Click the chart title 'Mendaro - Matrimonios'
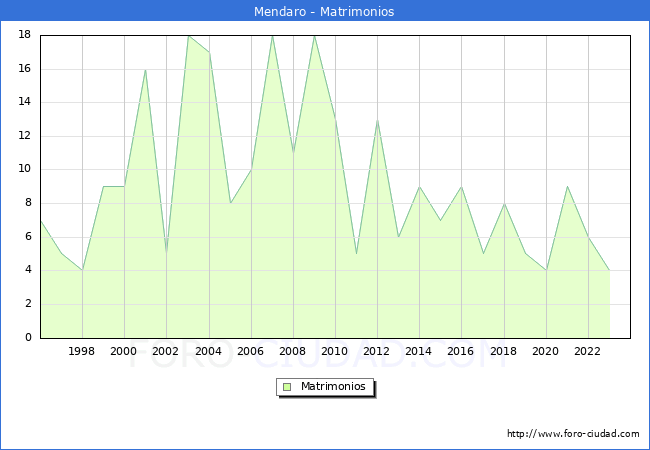650x450 pixels. [324, 11]
